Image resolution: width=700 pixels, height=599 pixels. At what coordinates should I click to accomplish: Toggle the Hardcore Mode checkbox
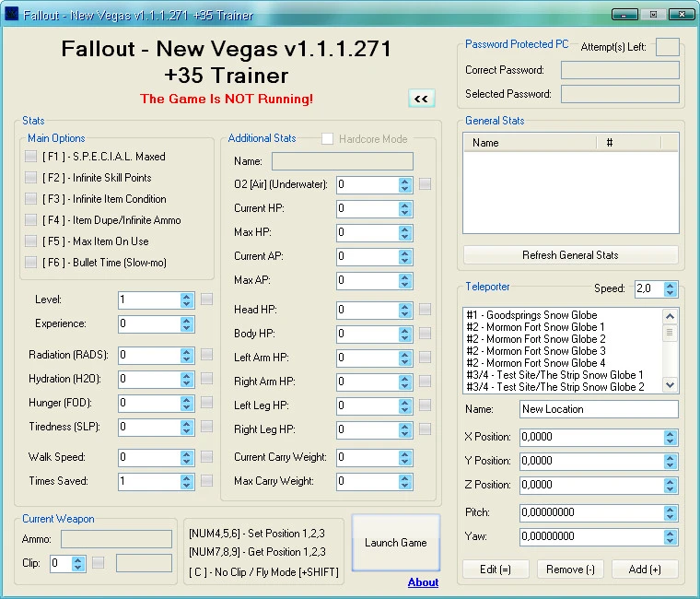tap(327, 139)
